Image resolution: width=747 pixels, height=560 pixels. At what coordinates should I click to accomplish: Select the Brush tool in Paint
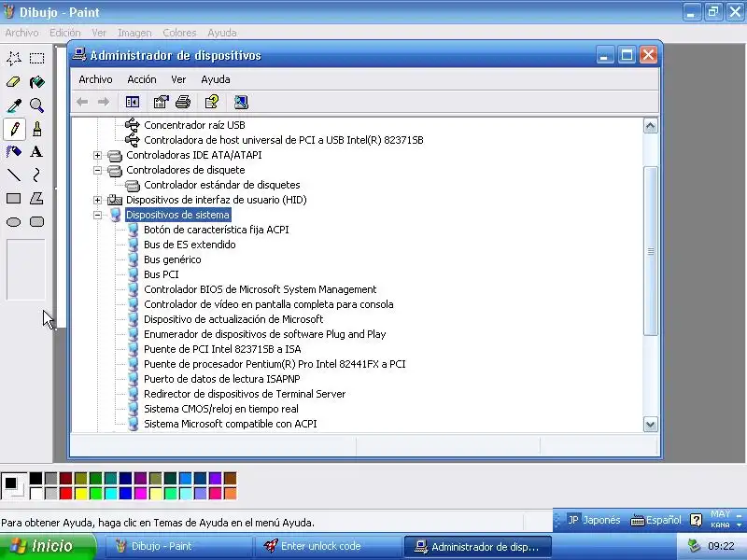pos(36,129)
